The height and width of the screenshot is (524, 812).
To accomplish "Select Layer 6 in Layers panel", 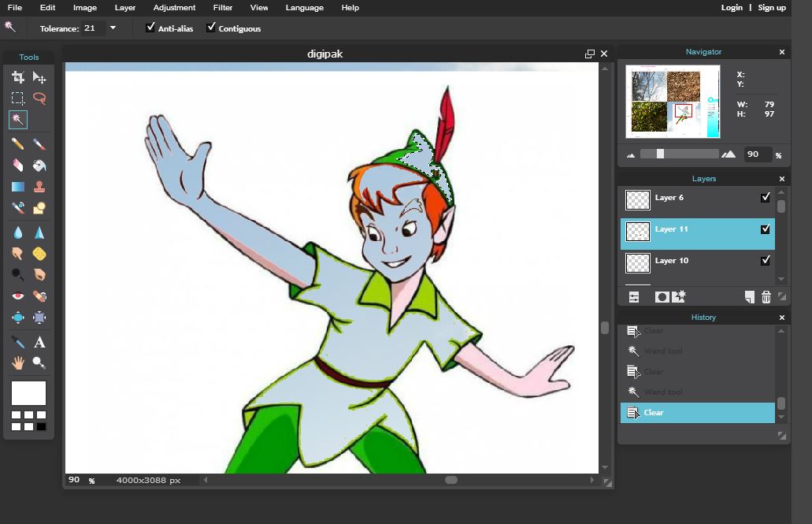I will pyautogui.click(x=698, y=199).
